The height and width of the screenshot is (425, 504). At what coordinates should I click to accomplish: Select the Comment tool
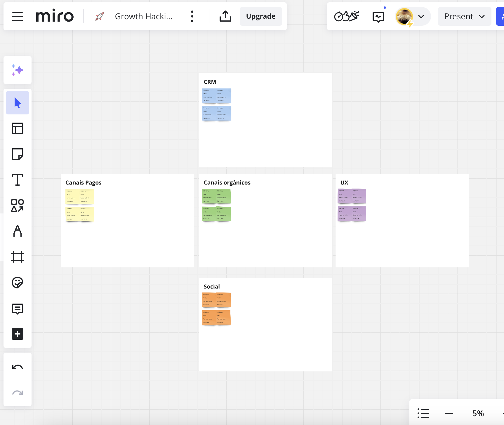[x=18, y=309]
